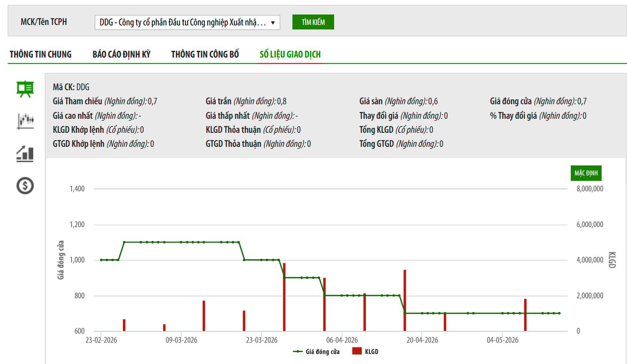Click the Tổng KLGD text
Screen dimensions: 627x364
point(396,130)
